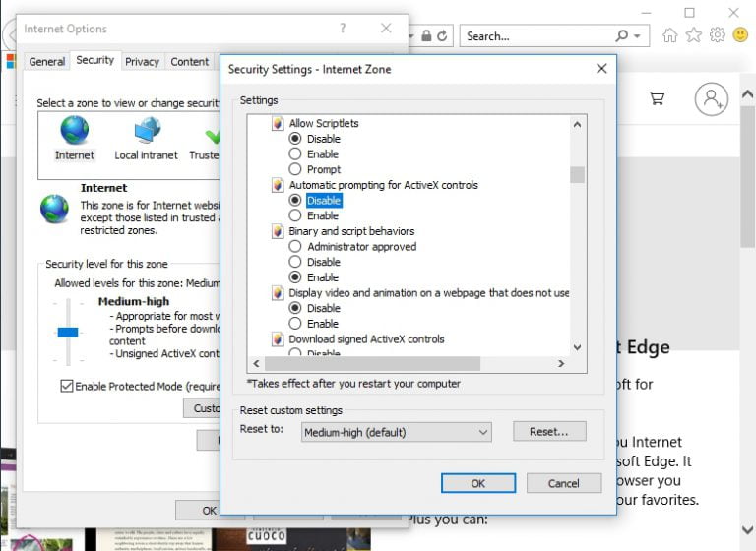Select Enable under Display video and animation
Image resolution: width=756 pixels, height=551 pixels.
295,324
